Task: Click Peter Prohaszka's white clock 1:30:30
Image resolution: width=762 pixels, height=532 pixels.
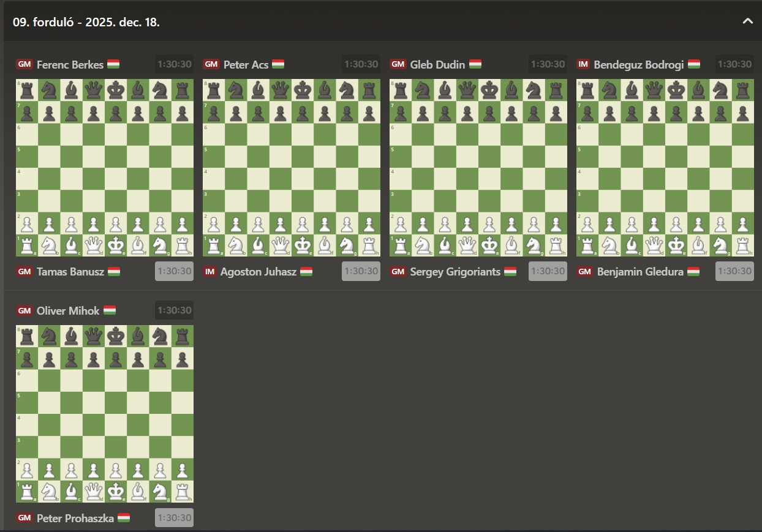Action: [174, 518]
